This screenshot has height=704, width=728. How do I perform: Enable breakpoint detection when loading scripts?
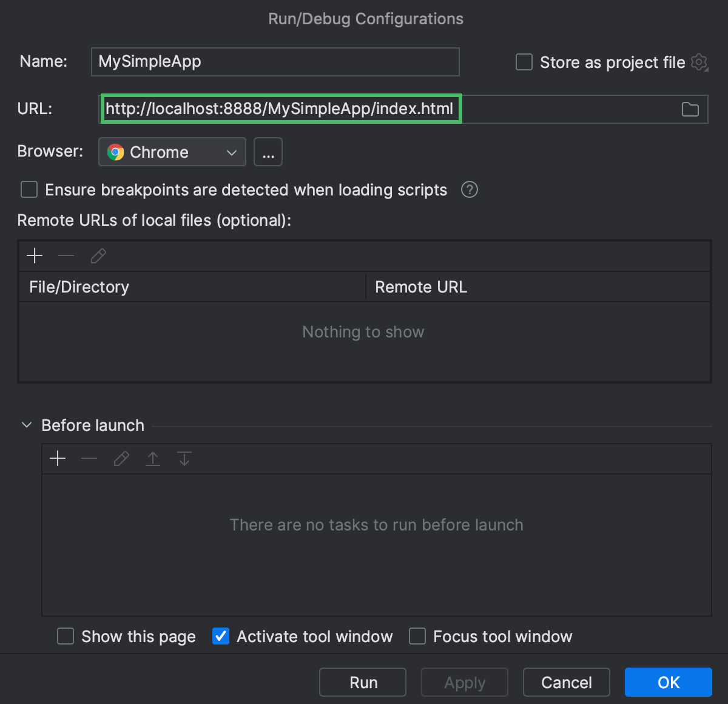click(29, 189)
